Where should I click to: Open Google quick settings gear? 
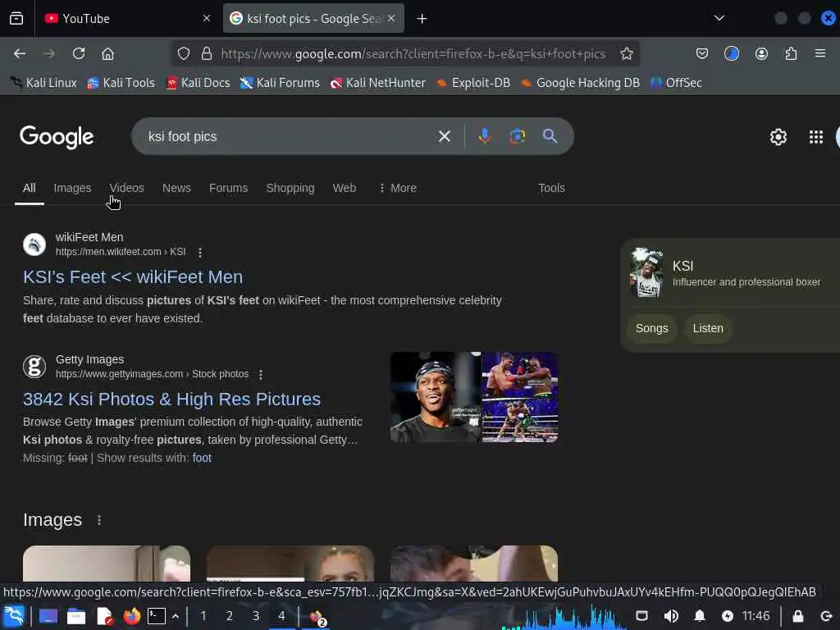(778, 137)
